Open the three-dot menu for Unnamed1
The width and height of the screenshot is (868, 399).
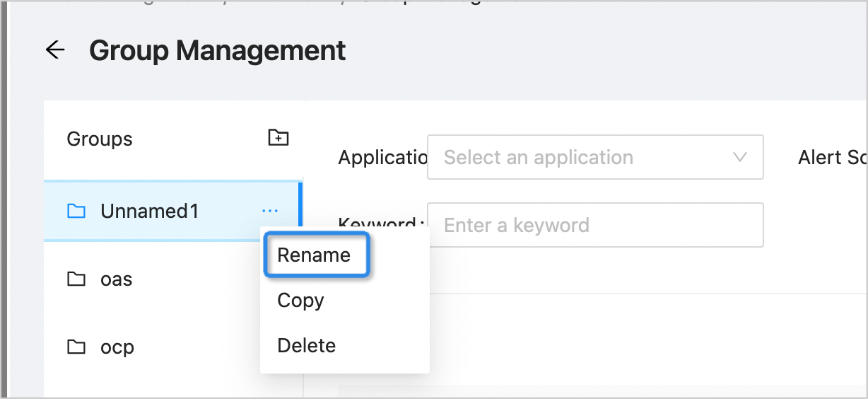click(270, 211)
